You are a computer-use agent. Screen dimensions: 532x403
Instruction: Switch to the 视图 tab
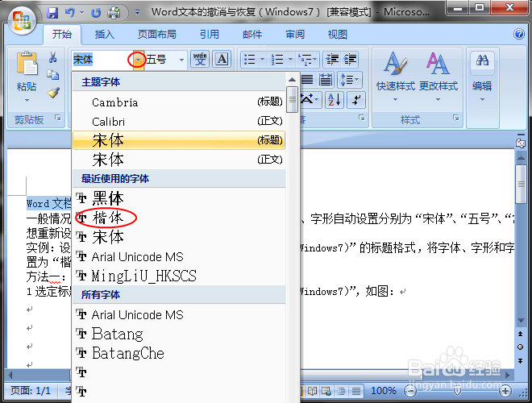click(337, 35)
